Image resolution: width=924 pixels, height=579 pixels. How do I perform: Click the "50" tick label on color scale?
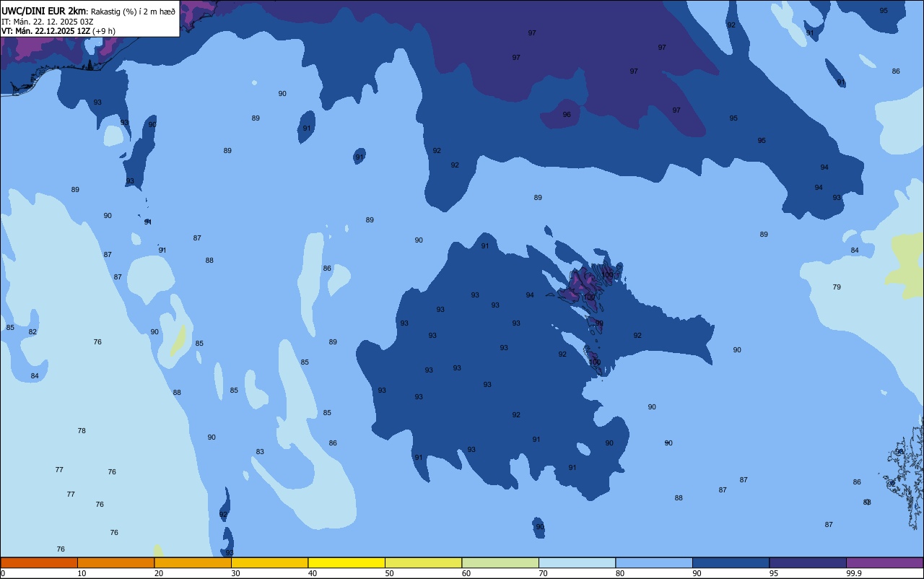(389, 573)
